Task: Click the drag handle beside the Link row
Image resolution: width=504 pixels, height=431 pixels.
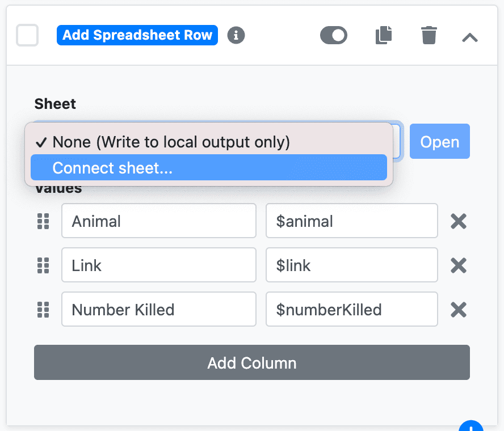Action: coord(43,265)
